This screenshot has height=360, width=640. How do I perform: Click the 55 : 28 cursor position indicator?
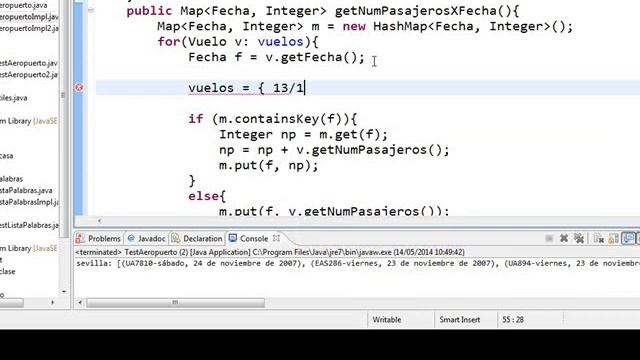pyautogui.click(x=513, y=320)
